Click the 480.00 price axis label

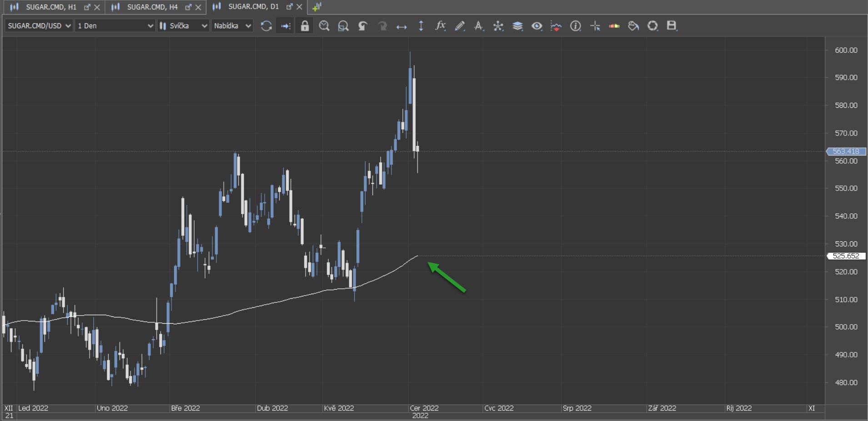click(846, 382)
